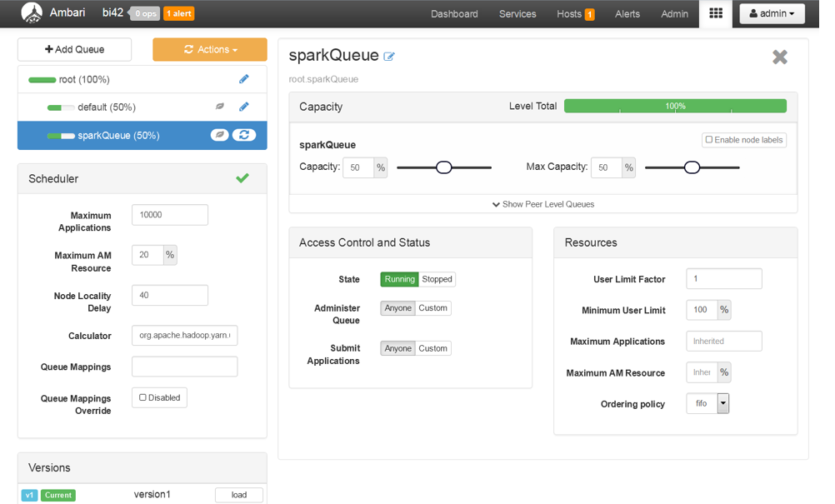Set Submit Applications to Custom
The width and height of the screenshot is (835, 504).
[433, 348]
